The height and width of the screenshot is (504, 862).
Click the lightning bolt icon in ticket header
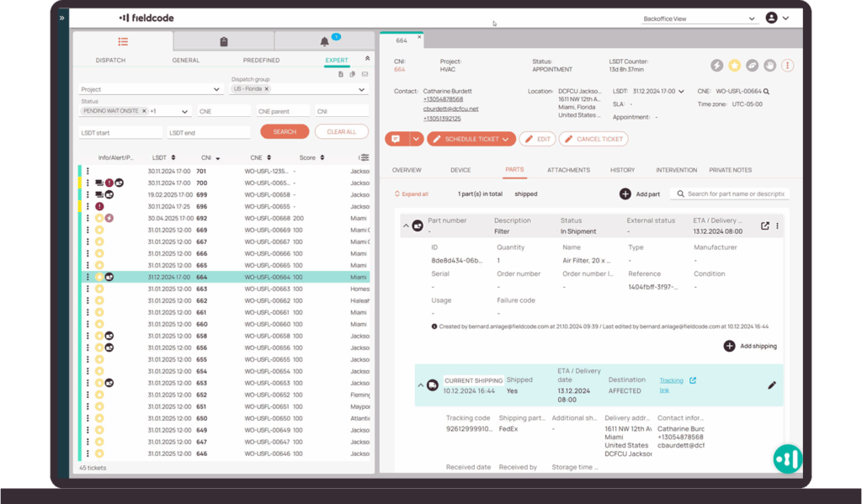tap(717, 65)
